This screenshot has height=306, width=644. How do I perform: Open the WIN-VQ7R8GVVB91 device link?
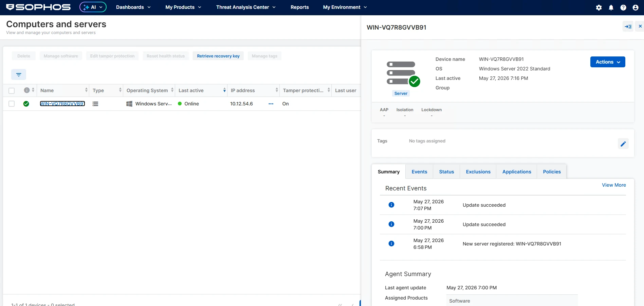62,104
